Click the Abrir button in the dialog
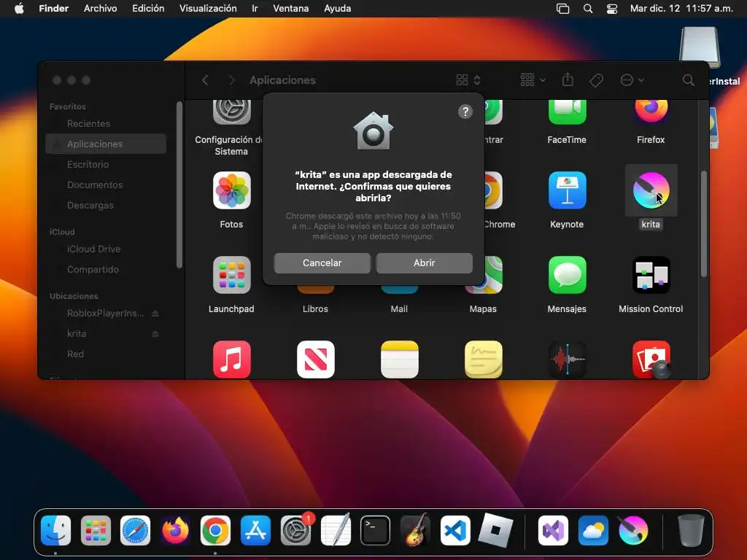The width and height of the screenshot is (747, 560). pyautogui.click(x=424, y=262)
